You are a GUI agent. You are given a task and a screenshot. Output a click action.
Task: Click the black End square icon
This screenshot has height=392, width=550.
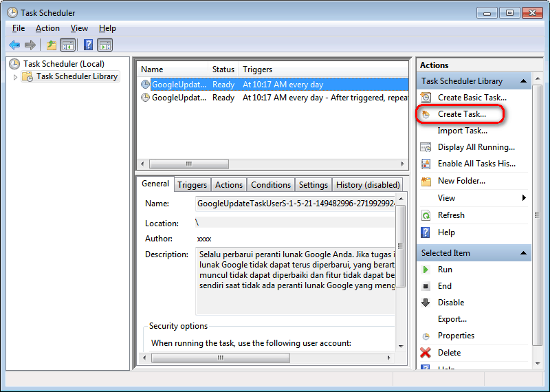[x=426, y=286]
